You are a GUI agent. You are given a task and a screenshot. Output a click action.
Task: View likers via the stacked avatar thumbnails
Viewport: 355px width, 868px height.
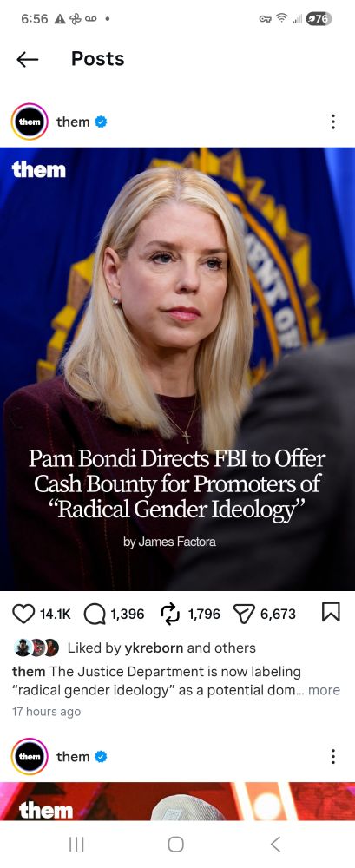[x=36, y=648]
